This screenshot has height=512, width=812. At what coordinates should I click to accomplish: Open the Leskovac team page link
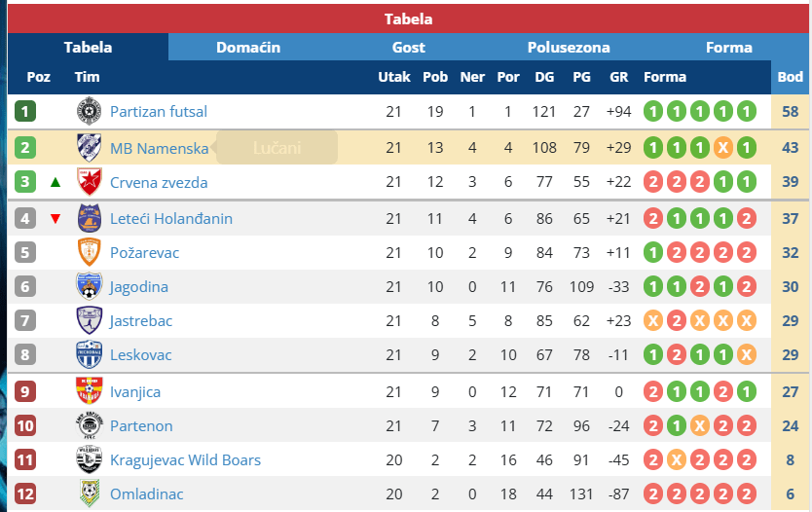pos(139,355)
